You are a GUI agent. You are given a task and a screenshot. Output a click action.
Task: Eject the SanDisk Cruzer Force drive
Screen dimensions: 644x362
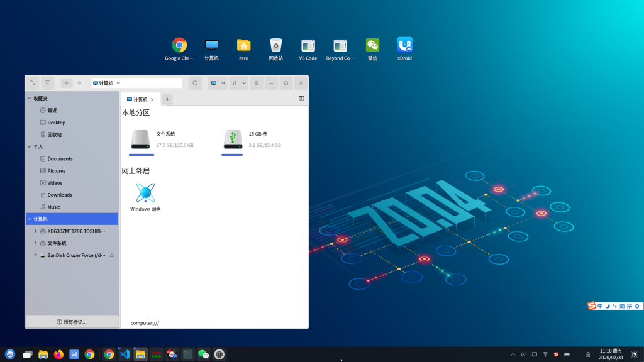coord(111,255)
